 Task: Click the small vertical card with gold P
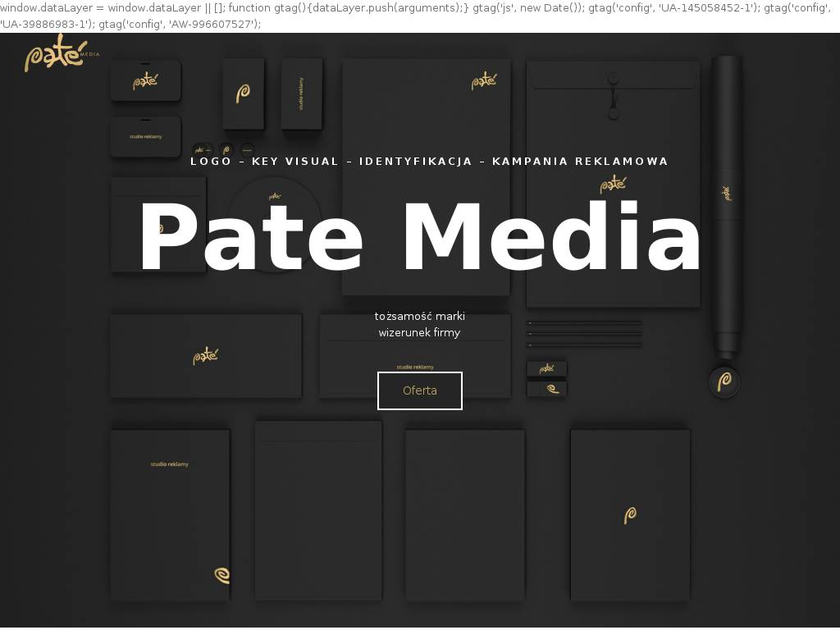(x=243, y=94)
